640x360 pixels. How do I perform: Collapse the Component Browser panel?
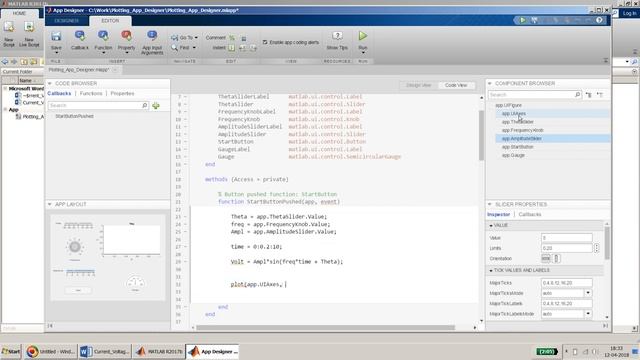pos(490,83)
